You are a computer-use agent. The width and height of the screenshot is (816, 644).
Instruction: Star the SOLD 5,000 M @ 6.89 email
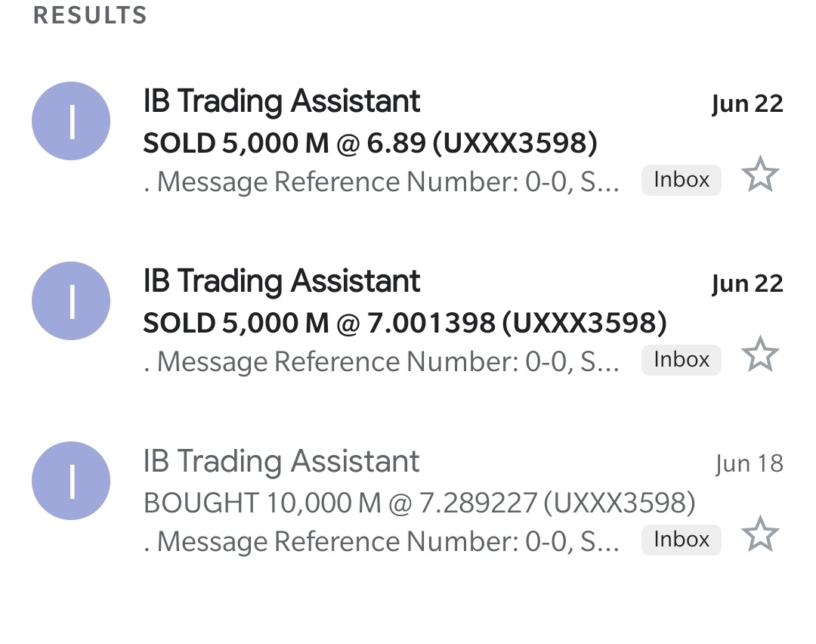pos(760,175)
